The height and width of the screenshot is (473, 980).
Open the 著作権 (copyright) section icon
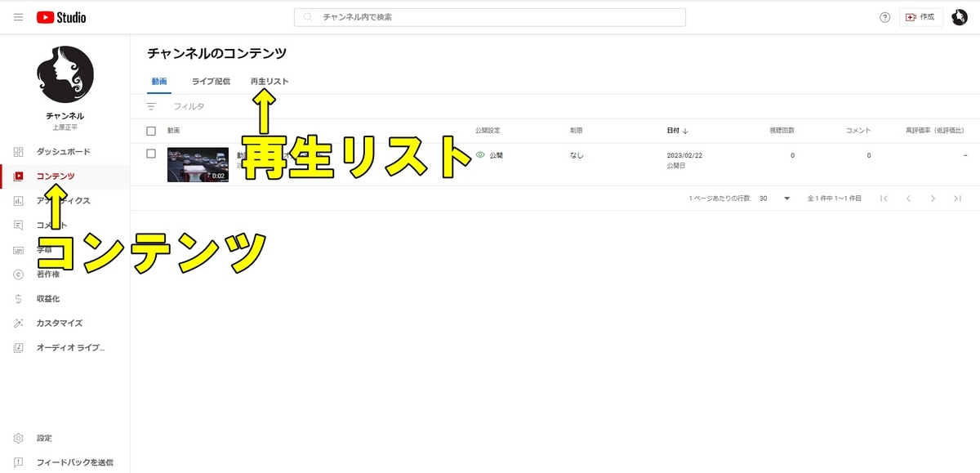tap(19, 274)
